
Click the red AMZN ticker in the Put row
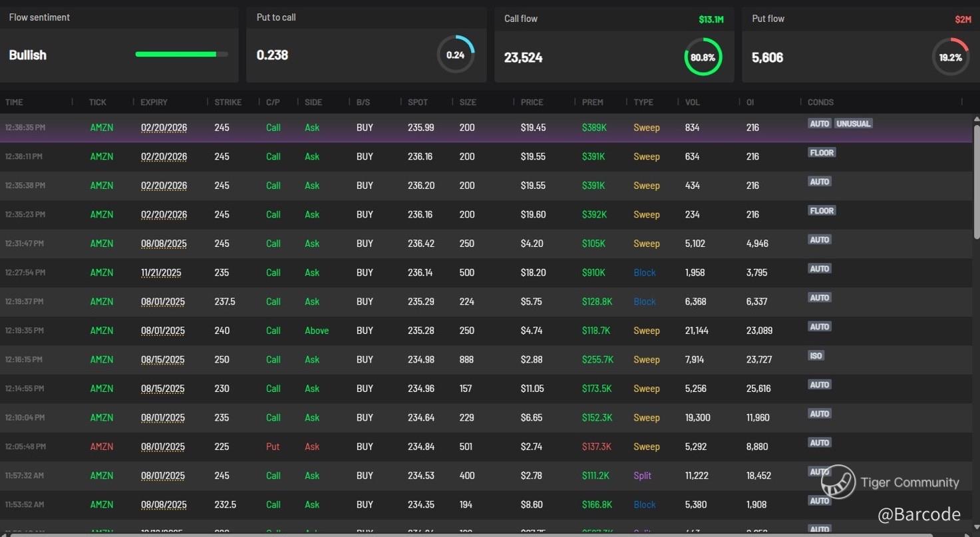(102, 447)
